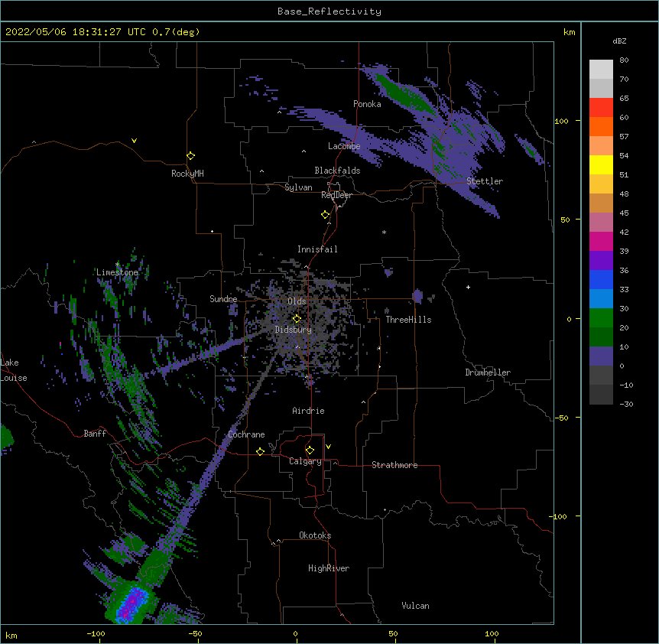The width and height of the screenshot is (659, 644).
Task: Click the Stettler city label
Action: (485, 181)
